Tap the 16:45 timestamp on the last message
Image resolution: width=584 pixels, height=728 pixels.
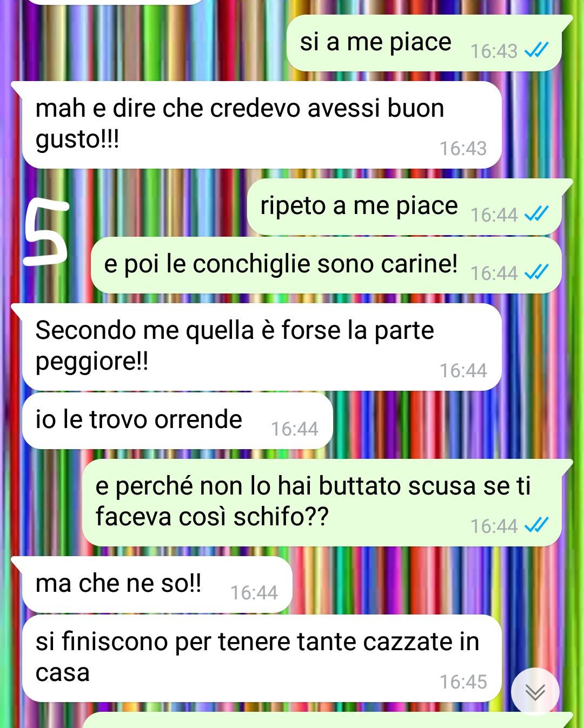[x=463, y=682]
